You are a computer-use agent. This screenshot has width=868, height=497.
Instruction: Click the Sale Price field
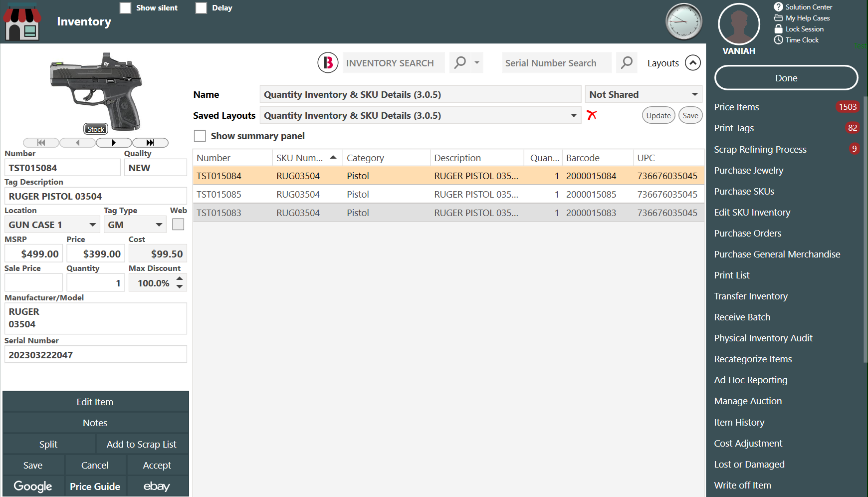coord(33,283)
